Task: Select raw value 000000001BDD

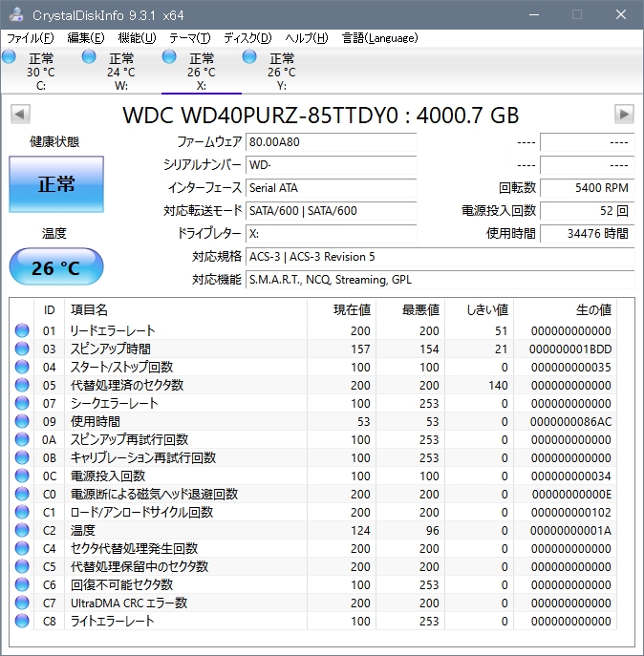Action: pos(570,349)
